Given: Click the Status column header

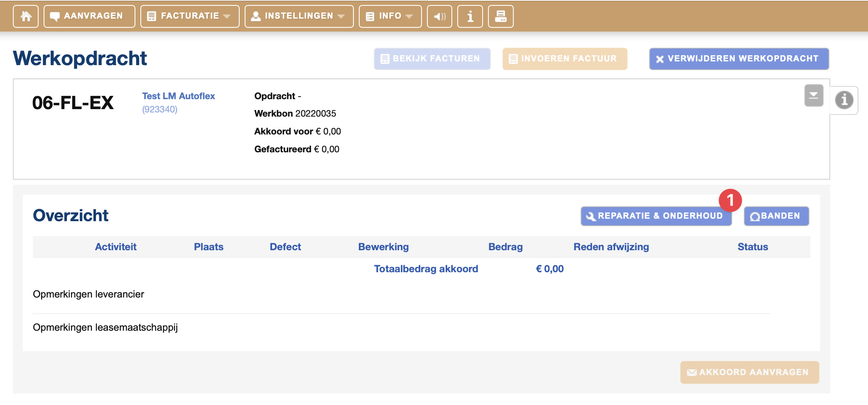Looking at the screenshot, I should point(752,247).
